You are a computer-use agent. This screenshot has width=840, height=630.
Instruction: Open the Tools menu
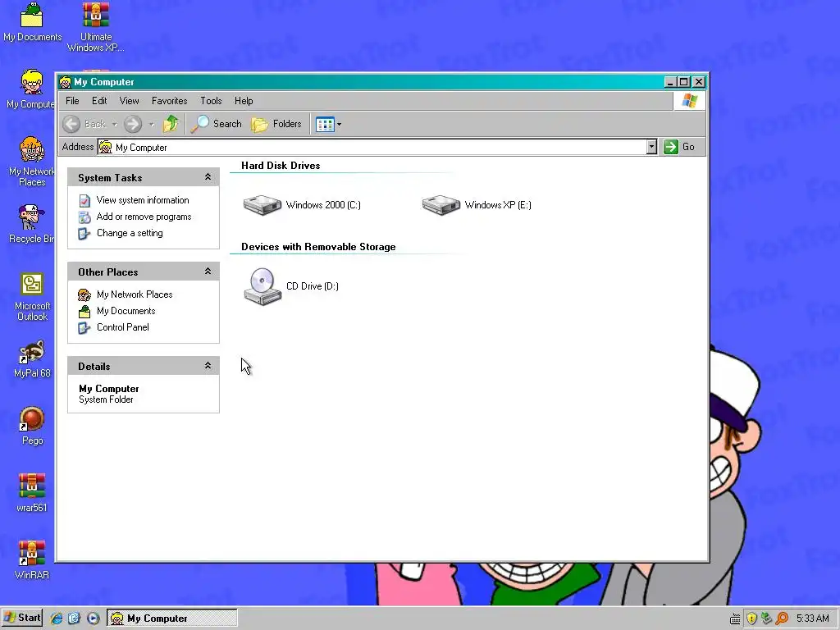pyautogui.click(x=211, y=101)
